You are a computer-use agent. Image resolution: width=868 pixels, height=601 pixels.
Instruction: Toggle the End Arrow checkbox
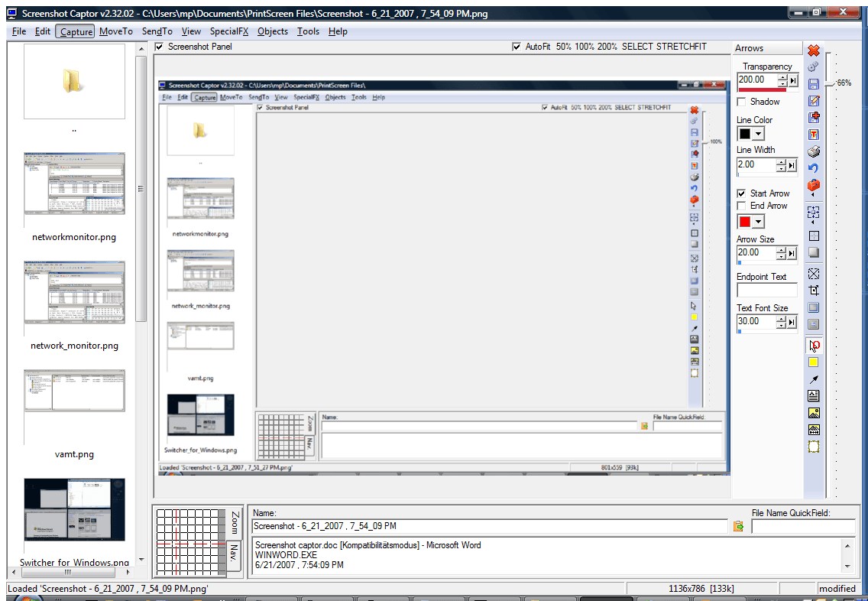click(x=742, y=206)
